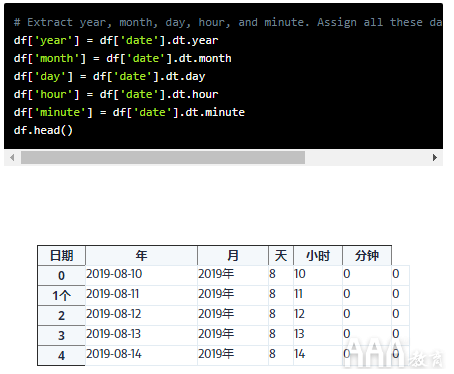Click the 2019-08-10 date cell
The image size is (454, 374).
[141, 275]
